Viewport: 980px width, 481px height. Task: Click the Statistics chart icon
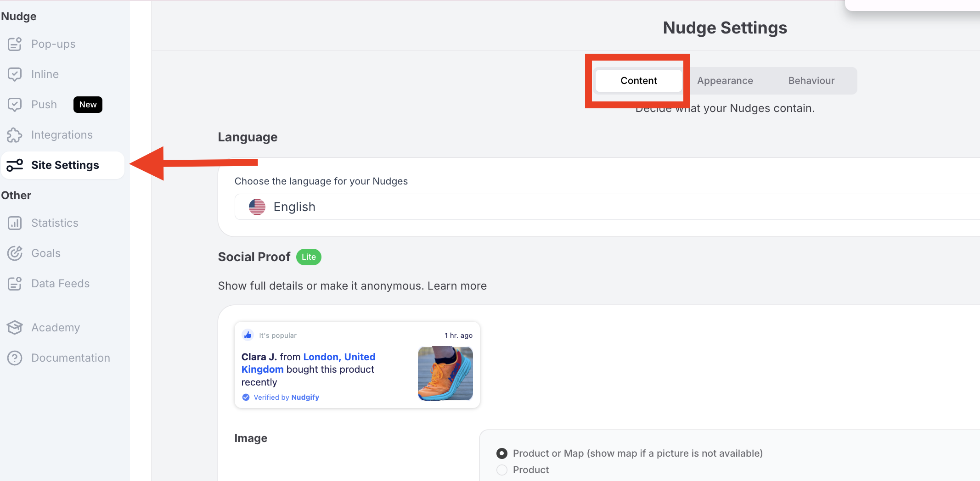(x=15, y=223)
